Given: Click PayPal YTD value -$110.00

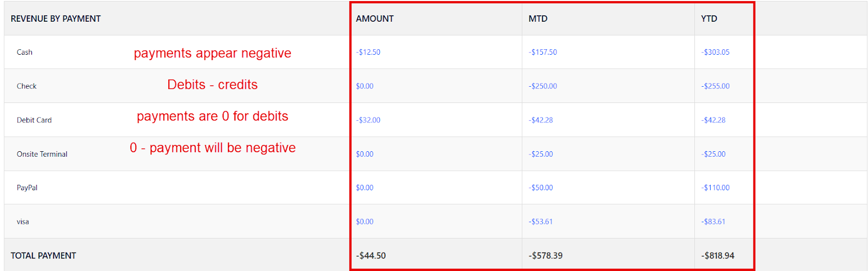Looking at the screenshot, I should tap(715, 188).
